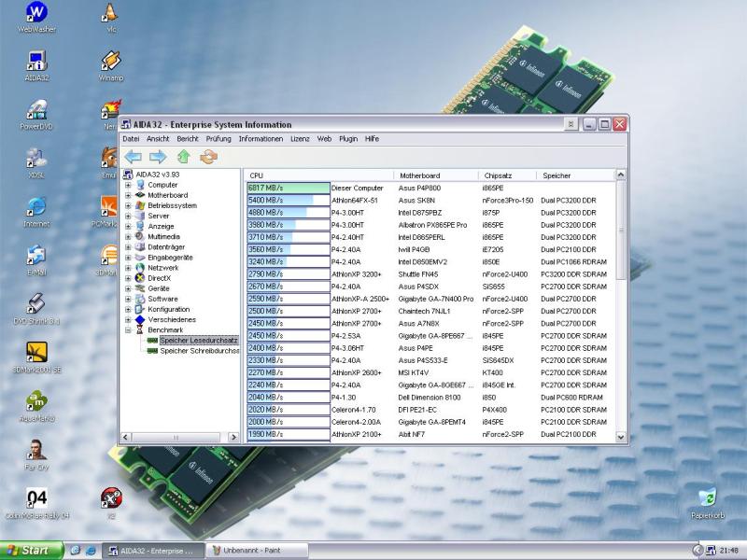Click the Shuttle FN45 motherboard cell

[x=417, y=274]
